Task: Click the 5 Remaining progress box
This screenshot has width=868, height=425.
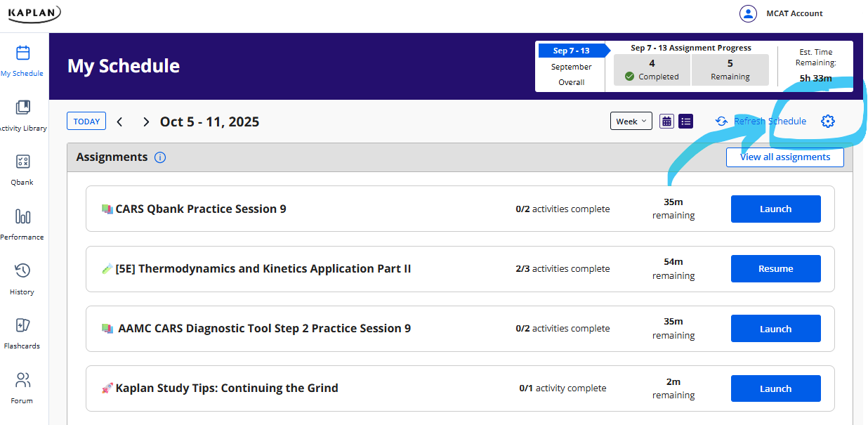Action: [730, 70]
